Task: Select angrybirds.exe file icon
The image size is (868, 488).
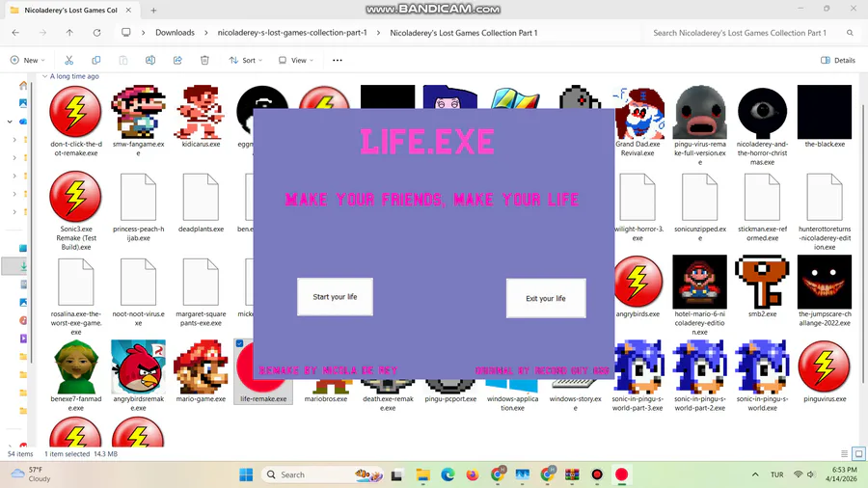Action: [x=637, y=282]
